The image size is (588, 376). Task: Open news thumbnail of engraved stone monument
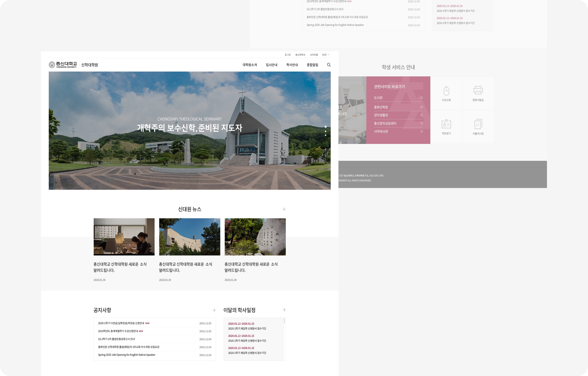[255, 237]
